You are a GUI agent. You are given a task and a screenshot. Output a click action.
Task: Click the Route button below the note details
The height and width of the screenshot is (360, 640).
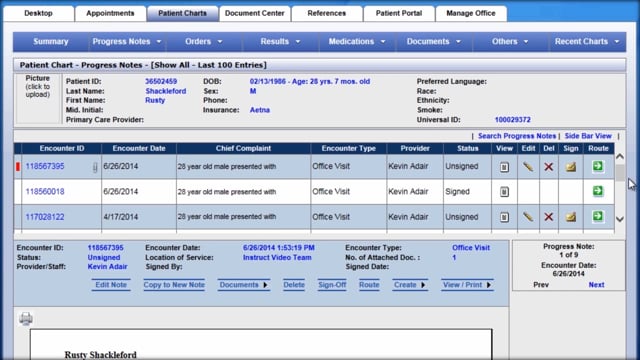click(x=369, y=285)
